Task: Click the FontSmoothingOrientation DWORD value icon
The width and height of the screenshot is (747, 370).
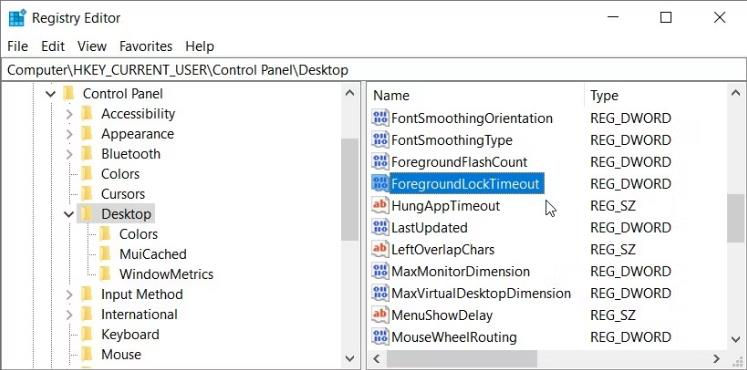Action: (380, 118)
